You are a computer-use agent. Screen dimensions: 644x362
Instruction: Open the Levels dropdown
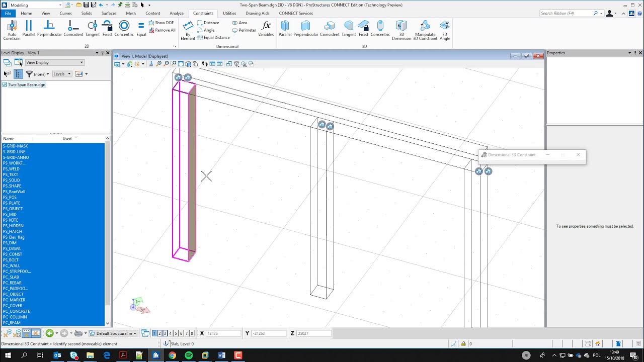point(62,74)
